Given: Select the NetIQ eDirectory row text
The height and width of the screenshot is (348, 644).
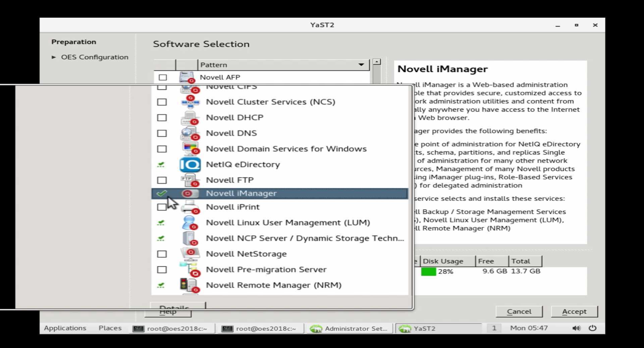Looking at the screenshot, I should [x=243, y=165].
